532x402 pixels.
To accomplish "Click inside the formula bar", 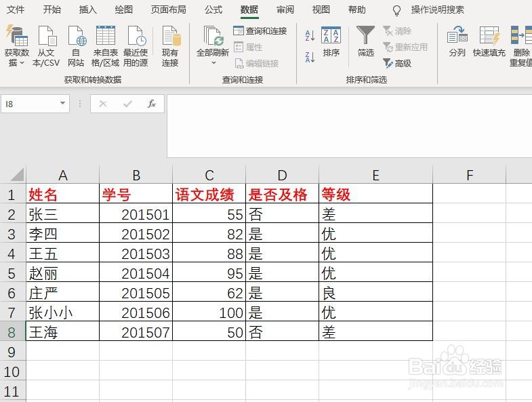I will click(350, 125).
